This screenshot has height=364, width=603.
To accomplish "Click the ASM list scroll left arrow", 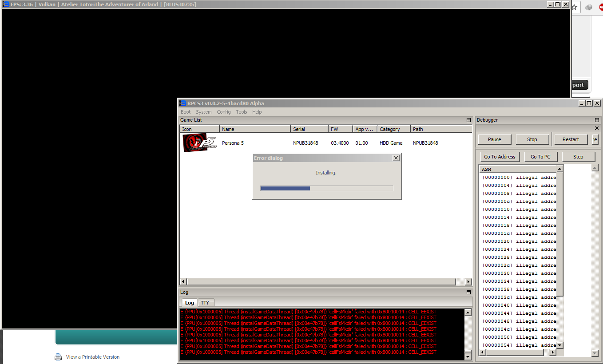I will tap(482, 352).
